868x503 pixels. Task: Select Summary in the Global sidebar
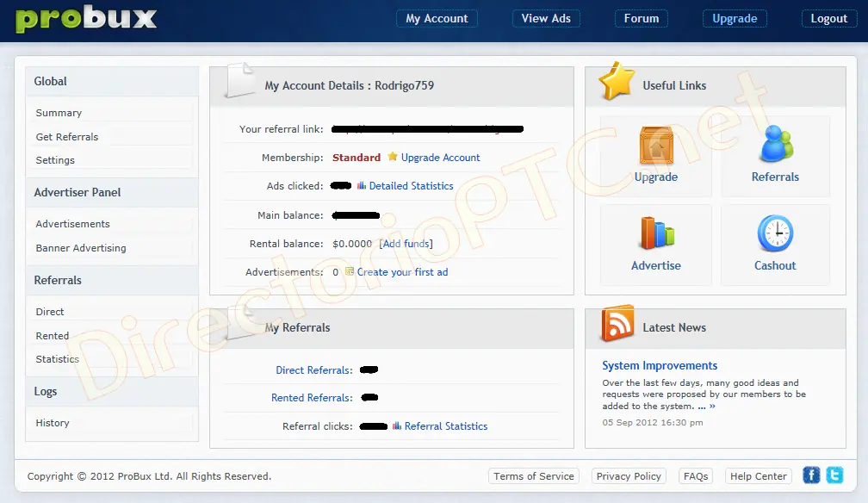point(59,113)
